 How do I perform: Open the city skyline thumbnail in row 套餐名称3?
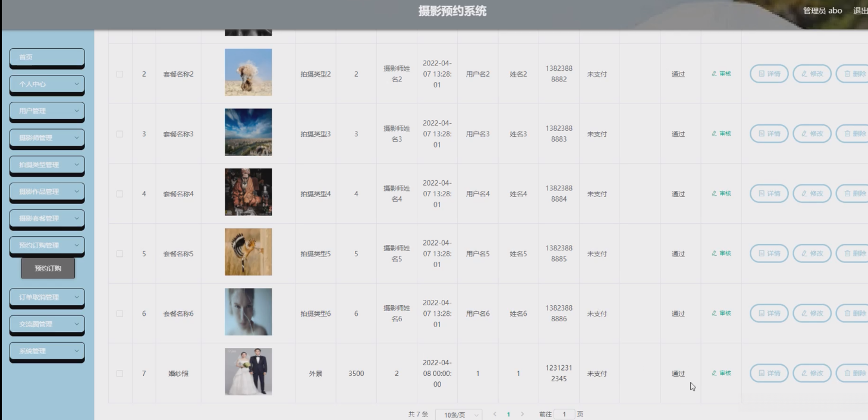click(249, 132)
